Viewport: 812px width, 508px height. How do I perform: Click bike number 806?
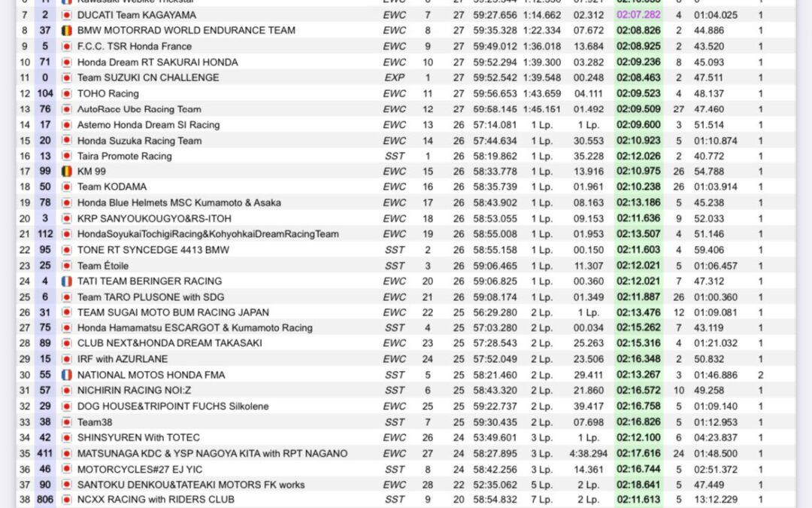coord(45,500)
